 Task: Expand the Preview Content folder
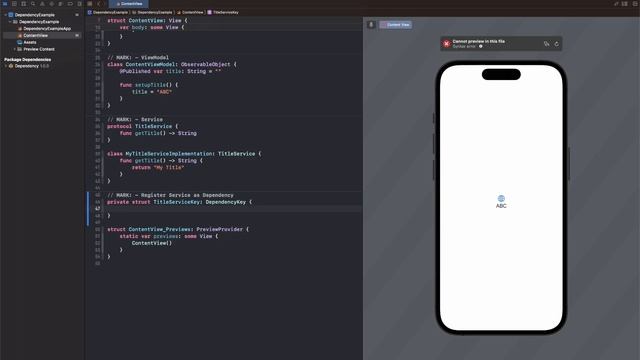pyautogui.click(x=15, y=49)
